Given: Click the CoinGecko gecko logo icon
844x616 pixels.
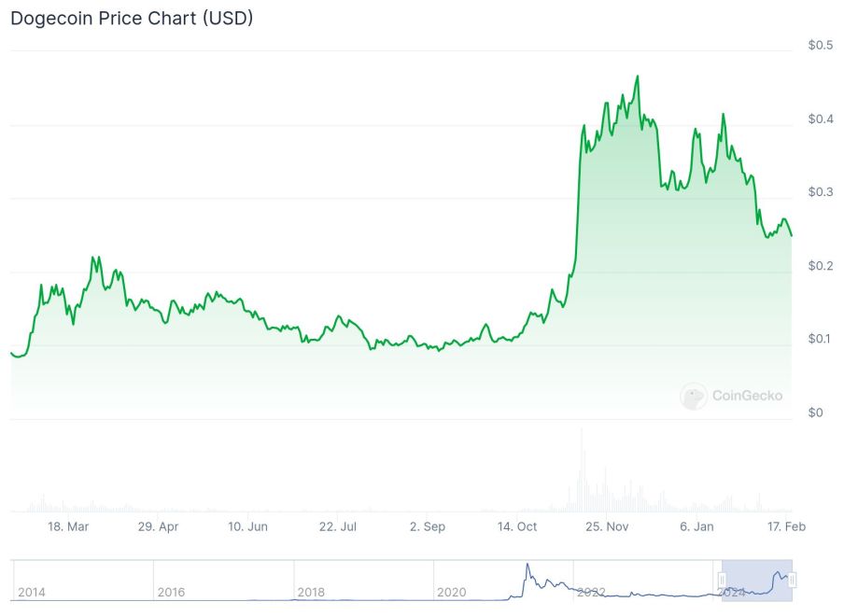Looking at the screenshot, I should (x=693, y=396).
